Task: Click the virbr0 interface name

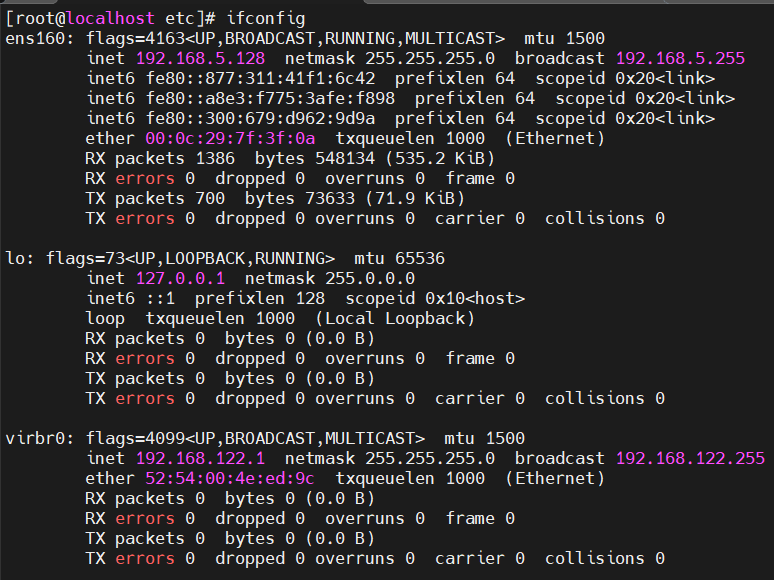Action: [x=35, y=438]
